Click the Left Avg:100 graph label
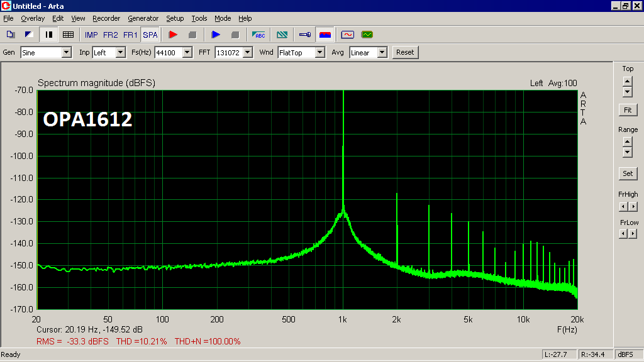The height and width of the screenshot is (362, 644). tap(553, 84)
